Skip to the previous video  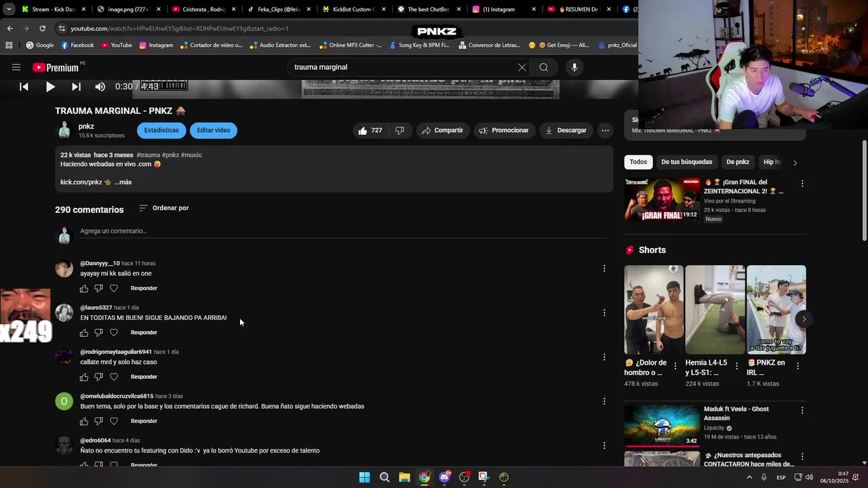[x=24, y=87]
